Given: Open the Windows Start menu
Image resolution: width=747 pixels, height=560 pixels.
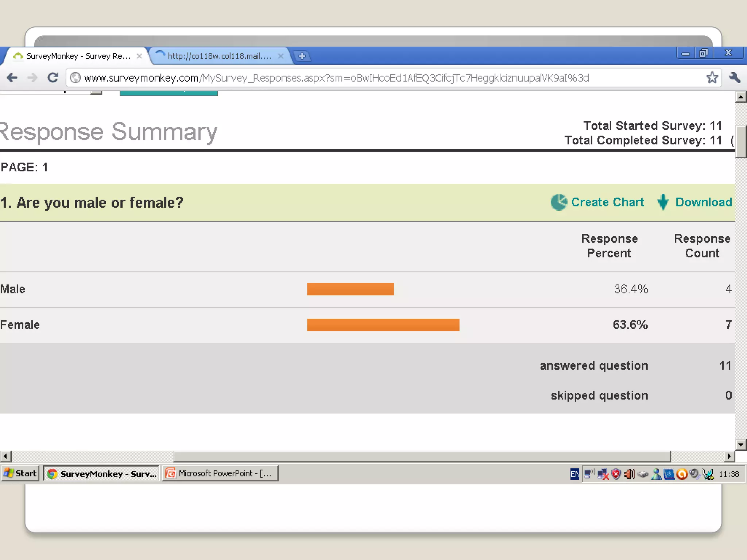Looking at the screenshot, I should click(x=20, y=474).
